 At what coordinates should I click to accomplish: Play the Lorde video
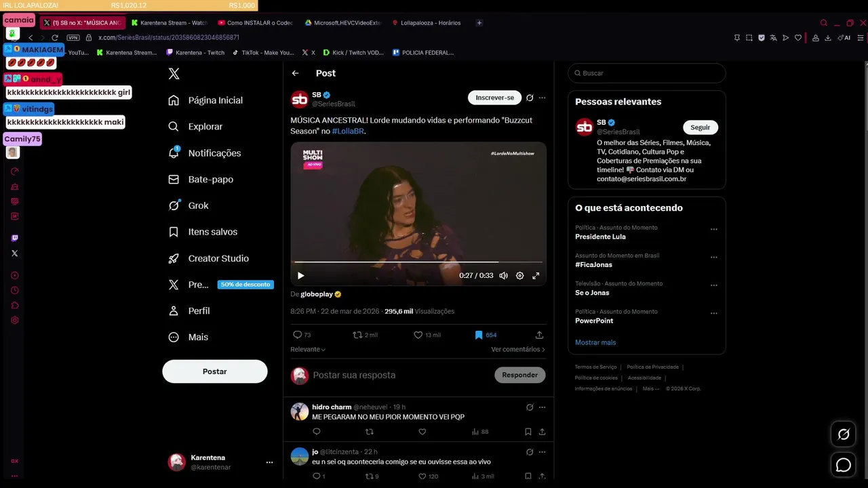(301, 276)
